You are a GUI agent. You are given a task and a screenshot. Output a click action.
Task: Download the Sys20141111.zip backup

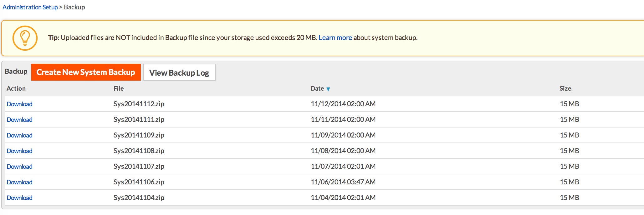tap(19, 120)
